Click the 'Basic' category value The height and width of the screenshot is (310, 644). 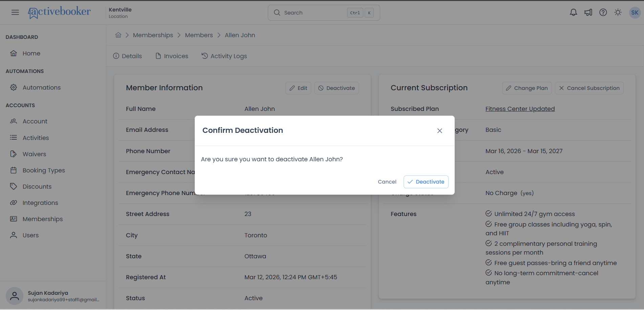click(x=493, y=130)
